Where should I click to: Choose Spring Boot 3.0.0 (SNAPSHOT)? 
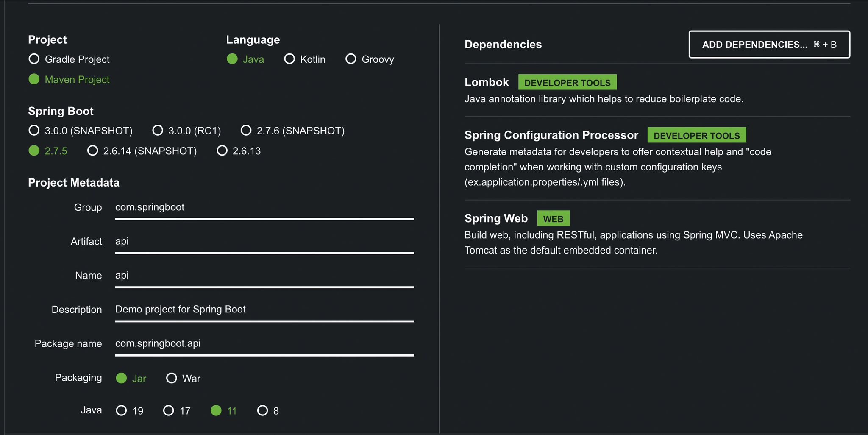34,131
